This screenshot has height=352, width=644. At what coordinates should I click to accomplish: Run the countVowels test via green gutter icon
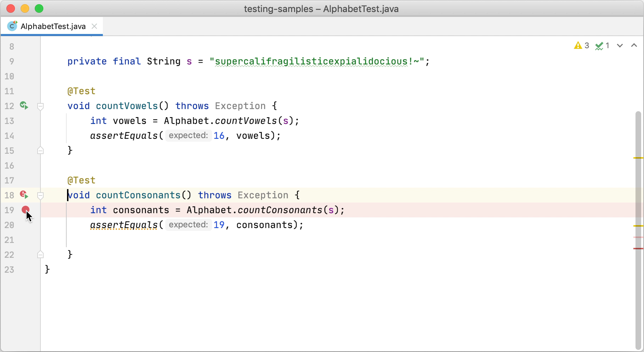pyautogui.click(x=24, y=106)
